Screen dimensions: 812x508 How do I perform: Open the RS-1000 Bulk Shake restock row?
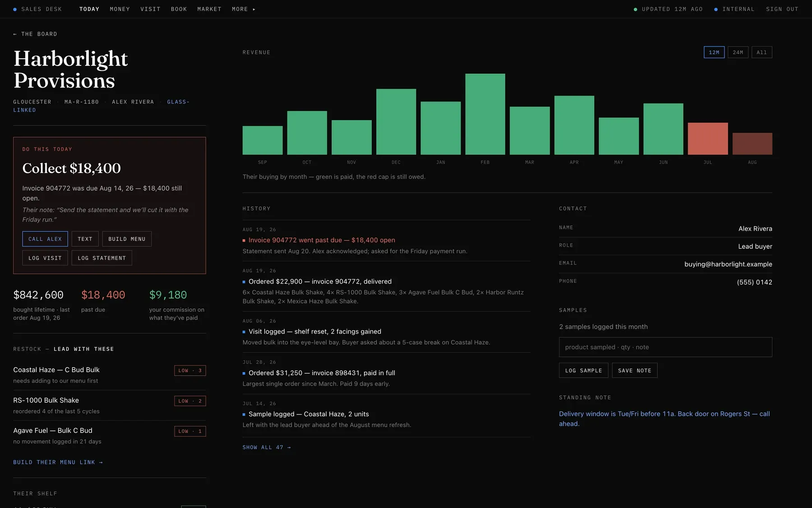coord(110,405)
